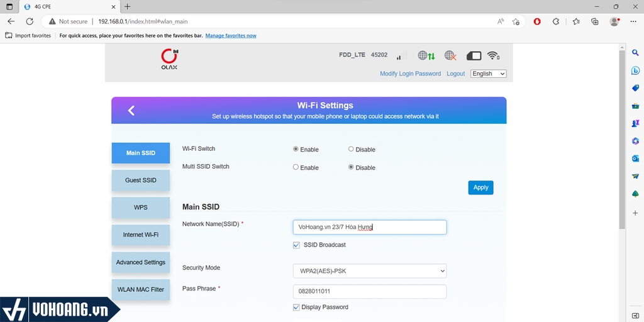Add this page to favorites star

point(516,21)
